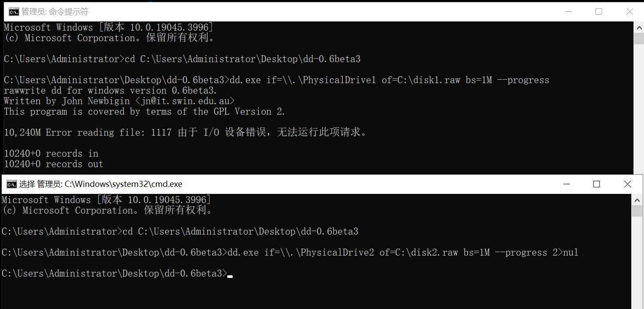Screen dimensions: 644x309
Task: Open the system menu icon of 命令提示符 window
Action: click(14, 12)
